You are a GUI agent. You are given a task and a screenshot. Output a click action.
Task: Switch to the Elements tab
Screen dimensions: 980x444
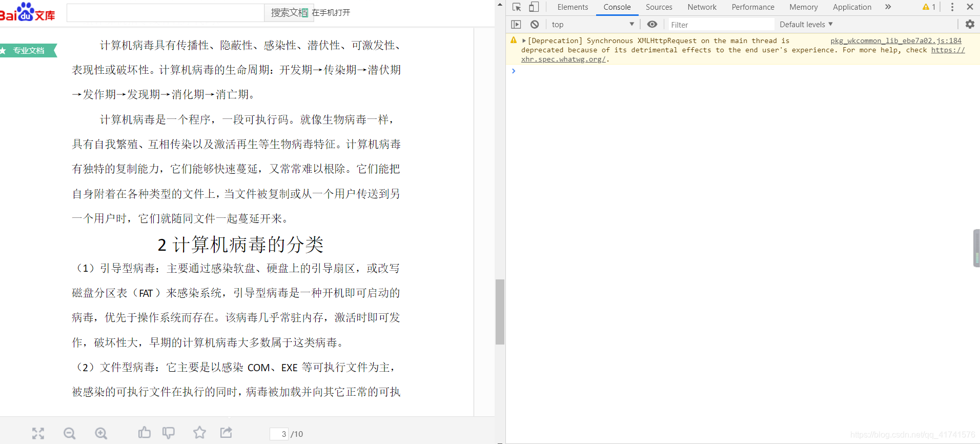(573, 7)
